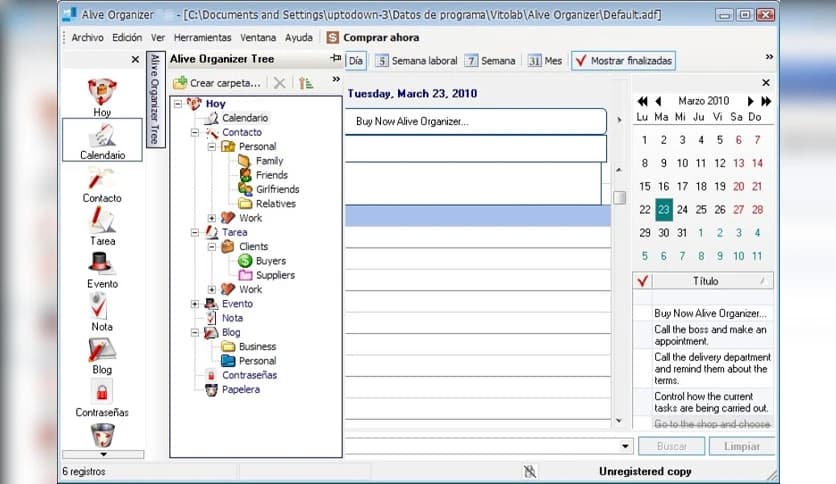Select Papelera in the tree
The height and width of the screenshot is (484, 836).
coord(241,390)
